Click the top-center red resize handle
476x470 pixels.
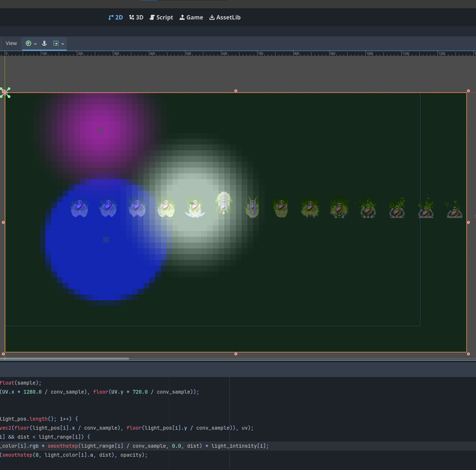236,91
